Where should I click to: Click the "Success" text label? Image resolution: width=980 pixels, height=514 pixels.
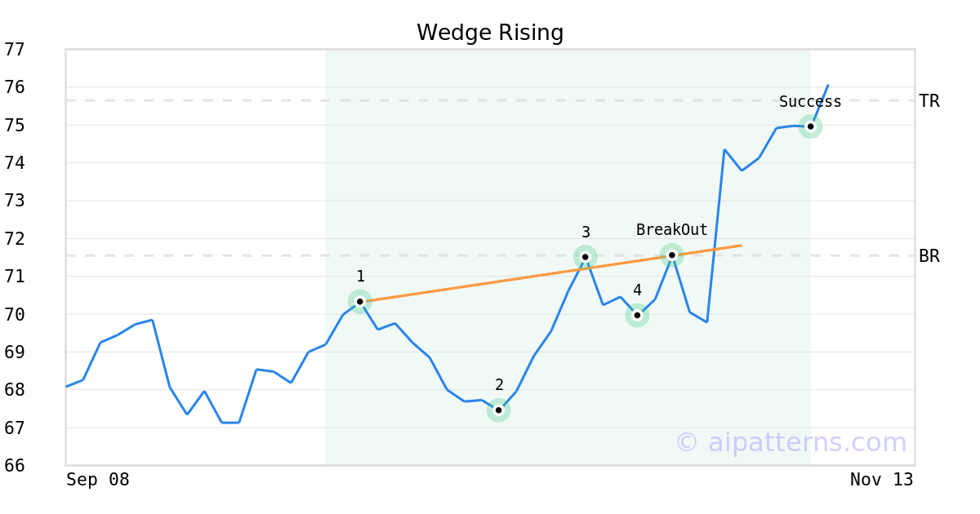(810, 102)
